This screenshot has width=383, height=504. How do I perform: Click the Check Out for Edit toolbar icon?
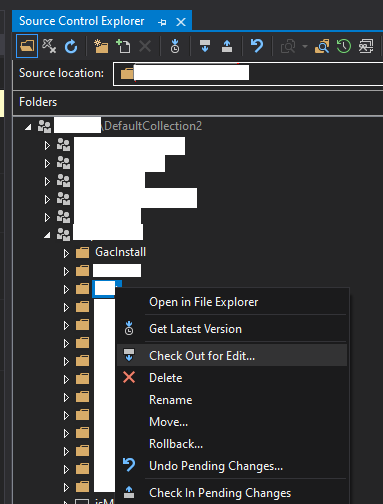(x=205, y=46)
